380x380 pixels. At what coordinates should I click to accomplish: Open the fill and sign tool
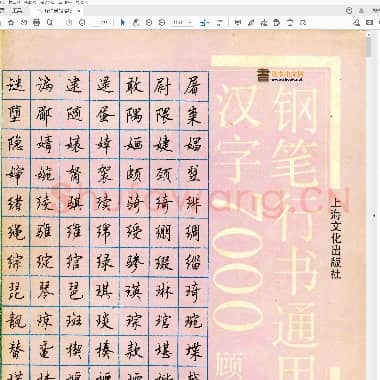click(x=264, y=23)
